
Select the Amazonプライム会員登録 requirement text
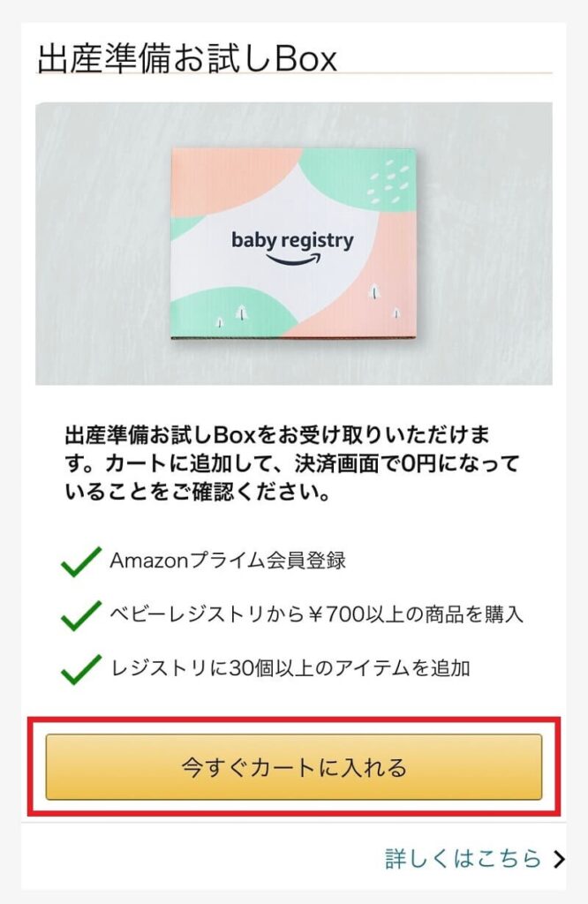pyautogui.click(x=228, y=561)
